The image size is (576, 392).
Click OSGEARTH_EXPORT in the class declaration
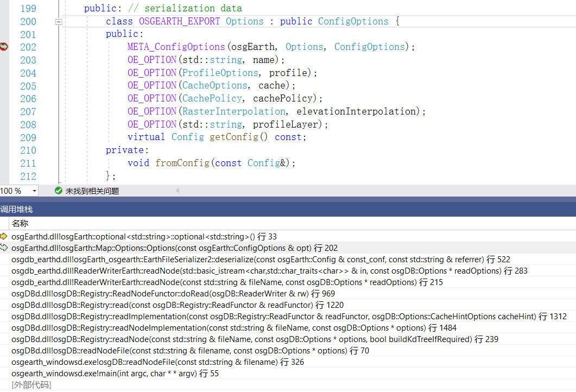(x=179, y=21)
